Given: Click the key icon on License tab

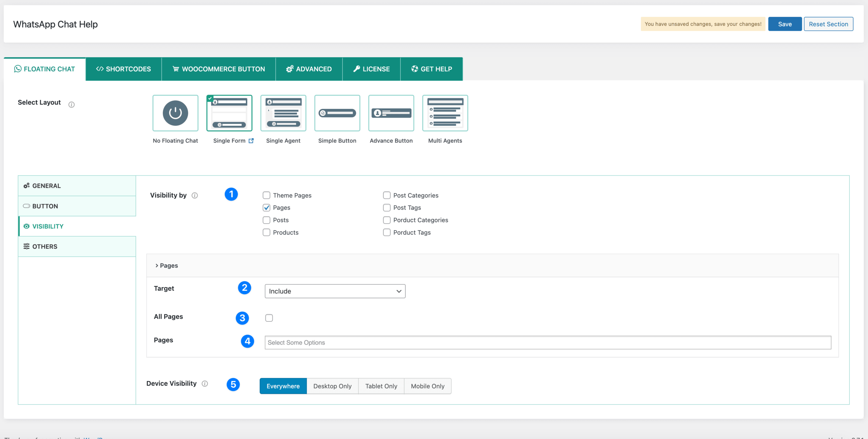Looking at the screenshot, I should (356, 69).
